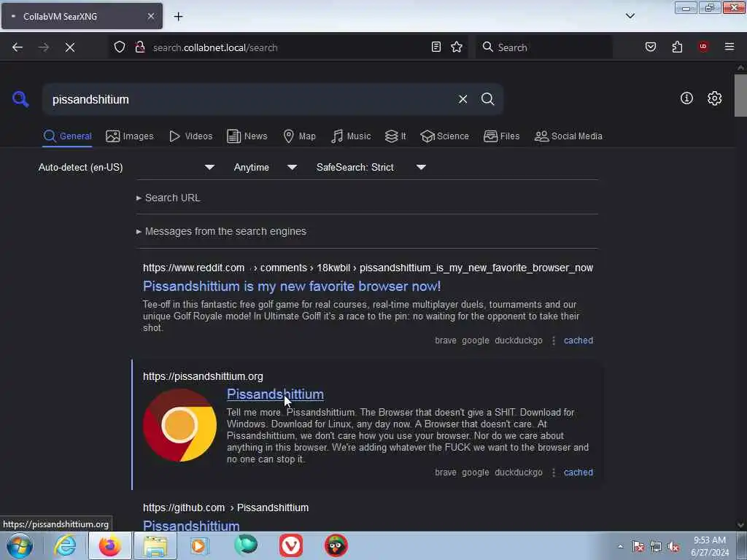Bookmark this page with the star
The image size is (747, 560).
click(x=457, y=47)
